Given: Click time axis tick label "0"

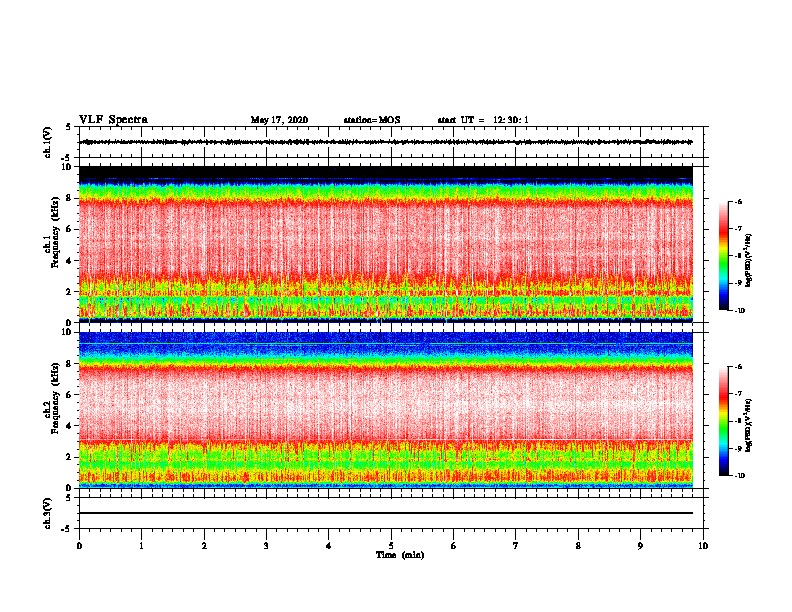Looking at the screenshot, I should point(79,546).
